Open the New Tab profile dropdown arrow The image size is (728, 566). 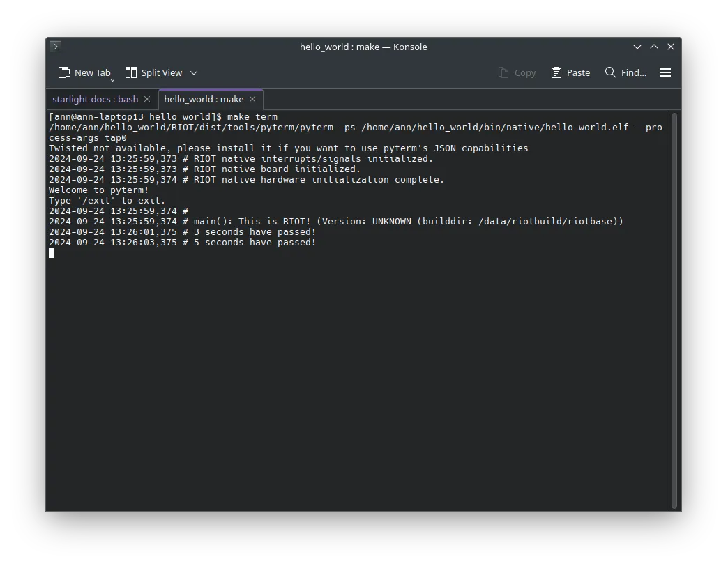coord(112,79)
